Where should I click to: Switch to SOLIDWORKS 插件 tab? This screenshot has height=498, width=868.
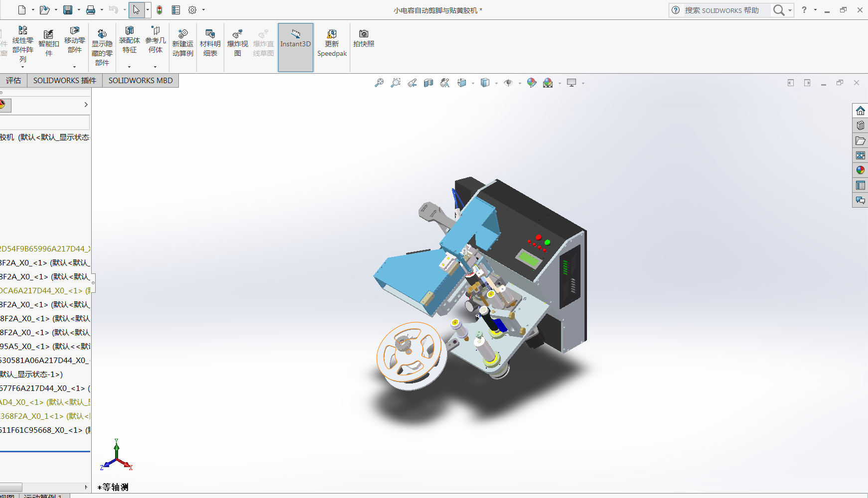65,81
